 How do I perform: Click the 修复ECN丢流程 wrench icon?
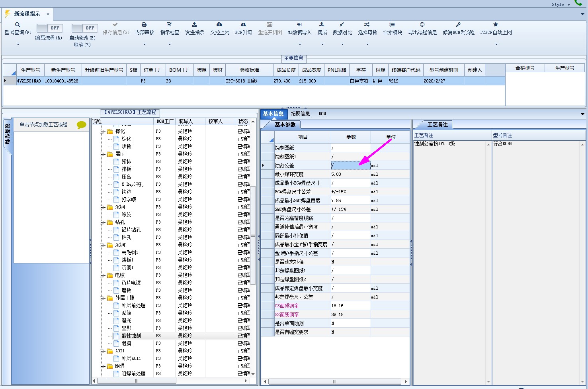click(x=458, y=25)
